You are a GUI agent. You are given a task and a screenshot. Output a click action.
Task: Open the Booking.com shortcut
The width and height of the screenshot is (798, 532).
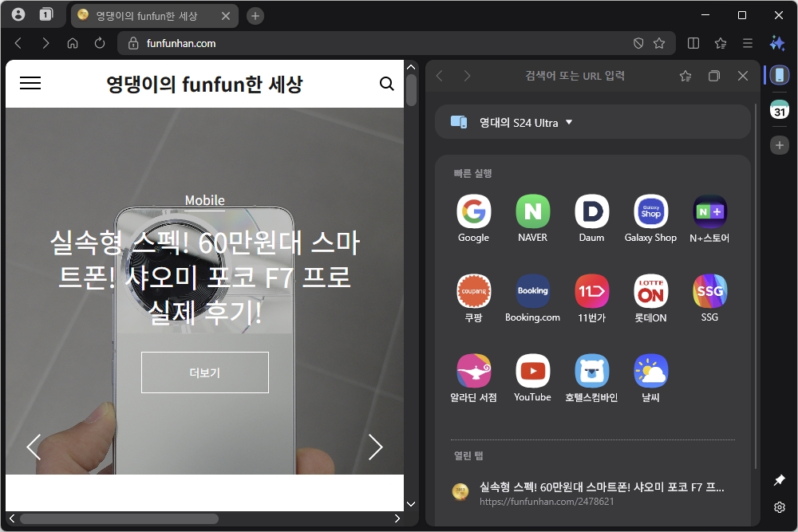point(532,298)
